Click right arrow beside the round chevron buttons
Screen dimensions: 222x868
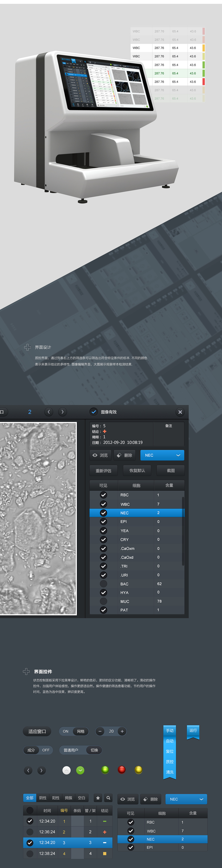[x=41, y=770]
